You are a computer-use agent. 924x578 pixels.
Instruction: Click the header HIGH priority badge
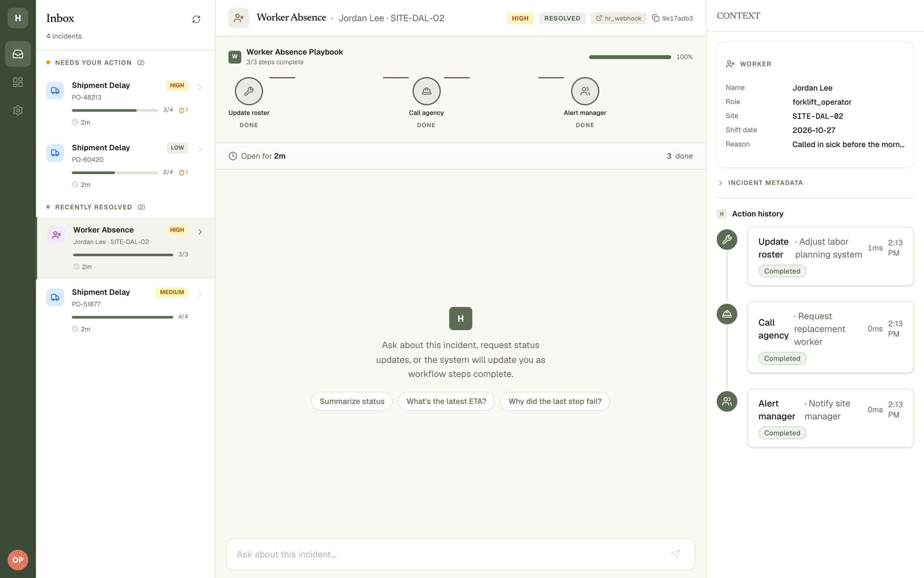[x=520, y=18]
